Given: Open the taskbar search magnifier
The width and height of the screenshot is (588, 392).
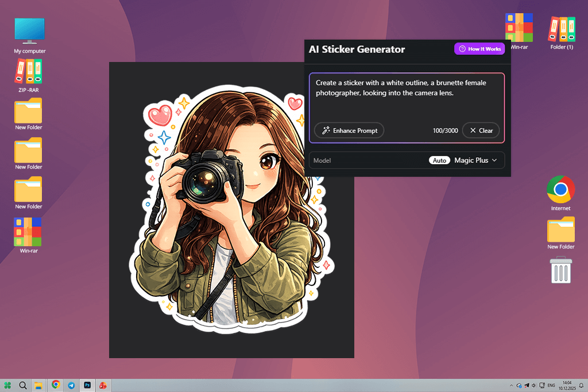Looking at the screenshot, I should 23,385.
